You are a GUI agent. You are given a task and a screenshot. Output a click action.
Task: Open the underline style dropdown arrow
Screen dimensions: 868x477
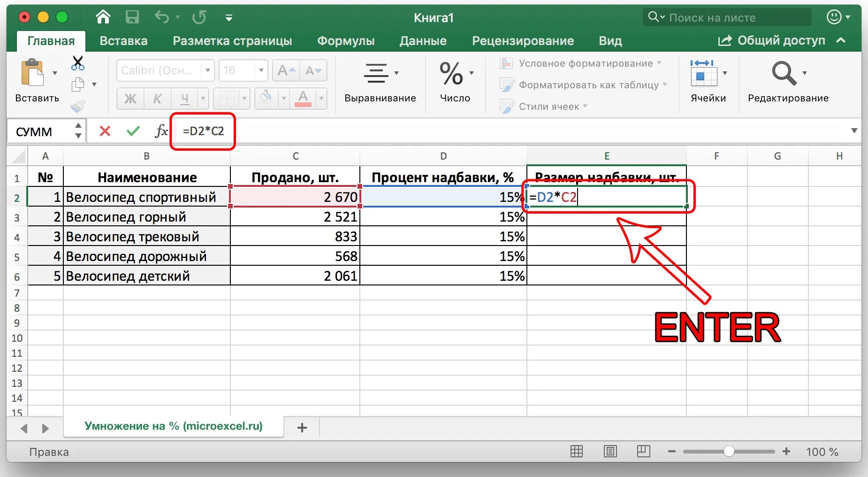coord(203,99)
